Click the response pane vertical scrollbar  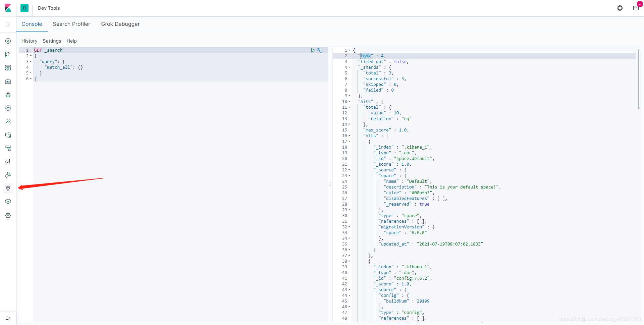click(x=638, y=79)
